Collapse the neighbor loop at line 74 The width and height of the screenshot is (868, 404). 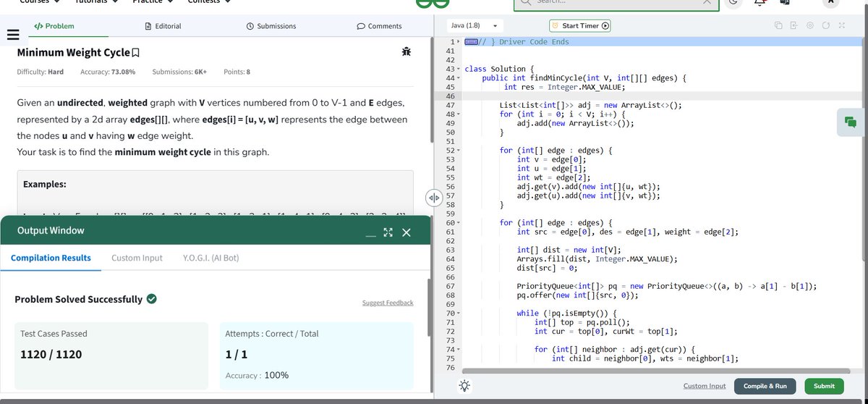(459, 350)
